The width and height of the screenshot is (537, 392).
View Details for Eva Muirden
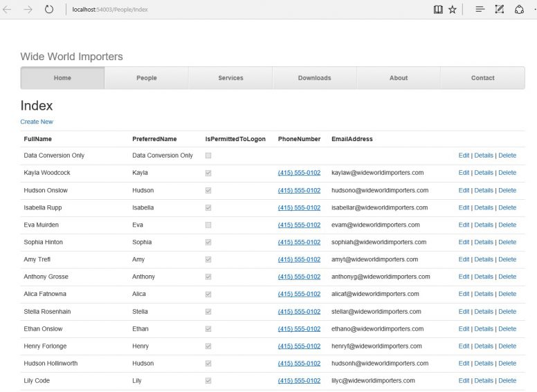tap(484, 225)
